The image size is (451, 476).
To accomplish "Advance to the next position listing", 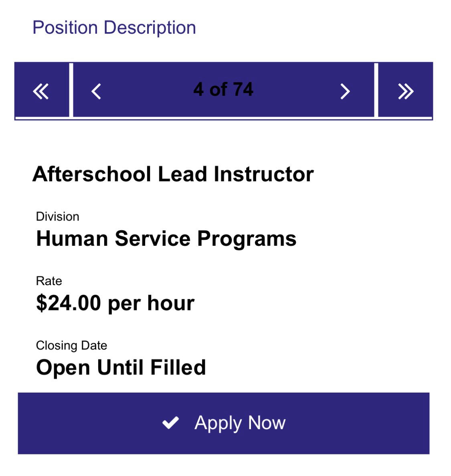I will [345, 91].
